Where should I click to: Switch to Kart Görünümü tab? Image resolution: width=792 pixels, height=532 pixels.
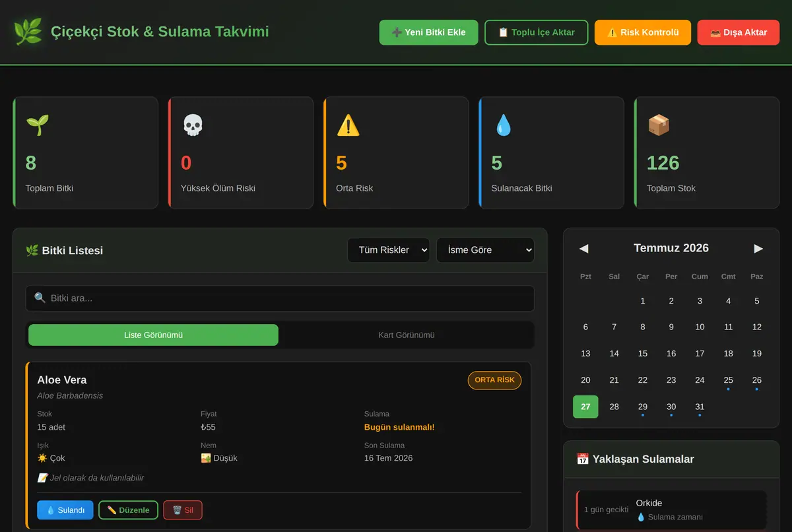tap(407, 335)
